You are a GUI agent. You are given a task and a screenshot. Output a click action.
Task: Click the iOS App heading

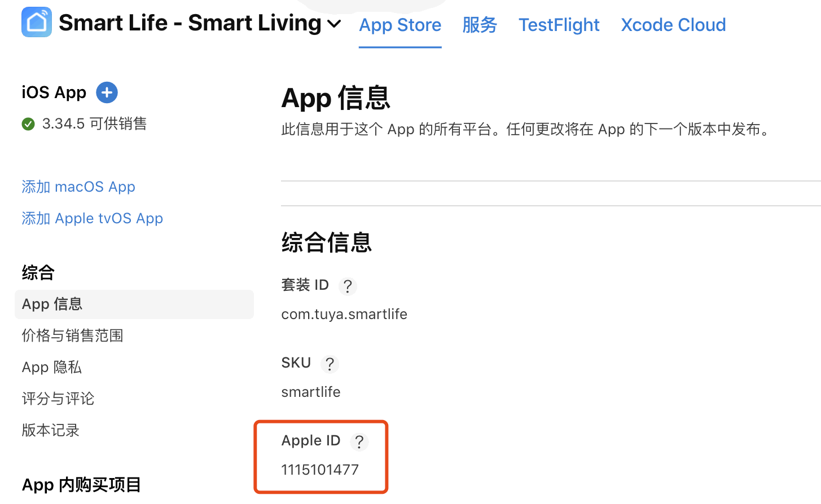pyautogui.click(x=54, y=92)
